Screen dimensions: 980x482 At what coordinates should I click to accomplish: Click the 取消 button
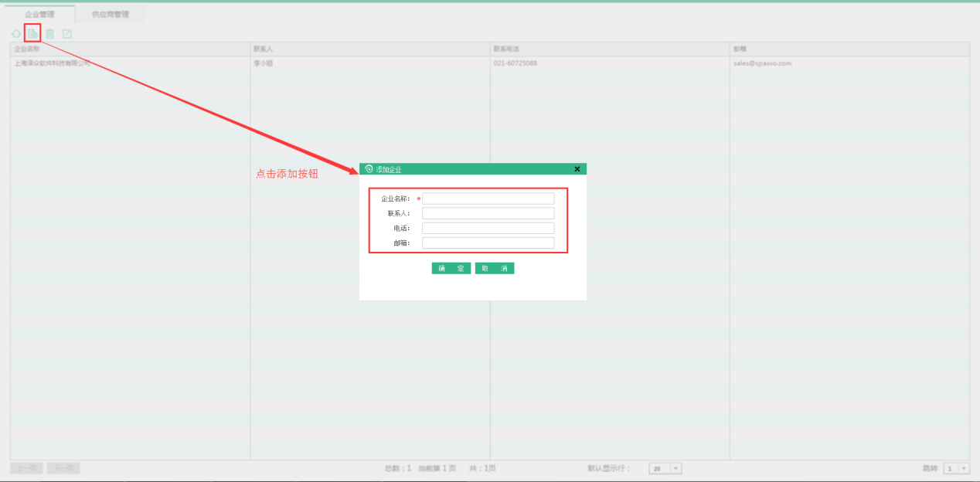coord(495,268)
